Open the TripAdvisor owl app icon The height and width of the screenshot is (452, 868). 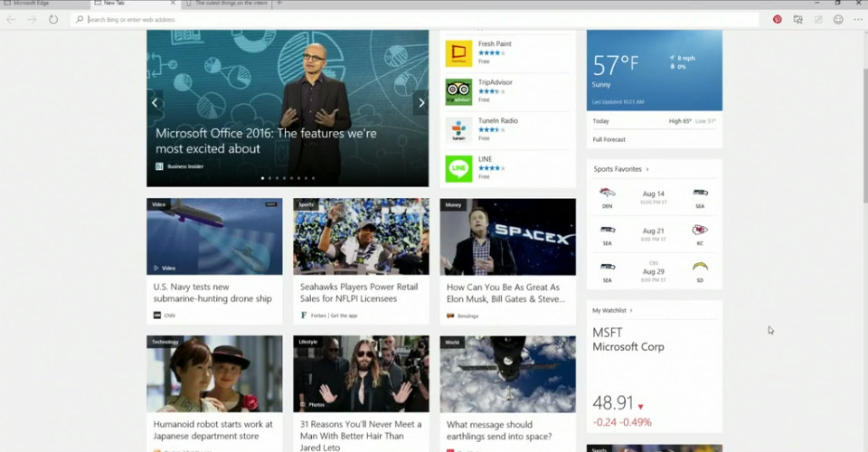tap(458, 91)
